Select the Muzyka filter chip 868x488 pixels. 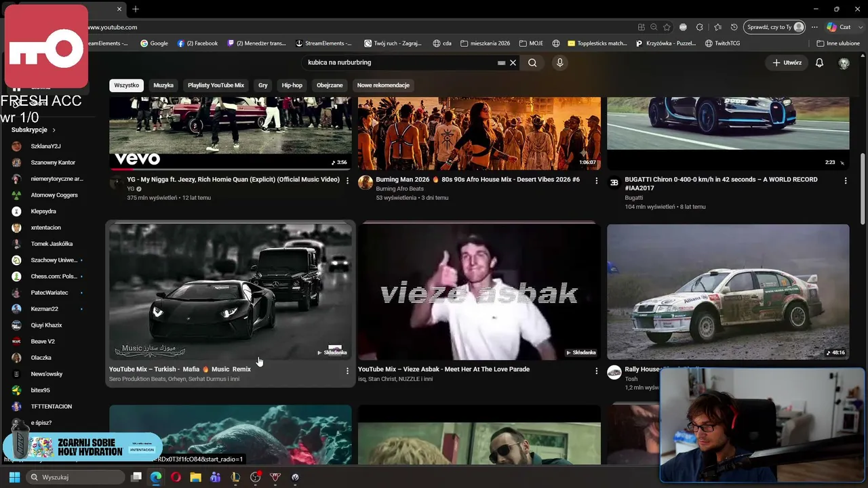(163, 85)
